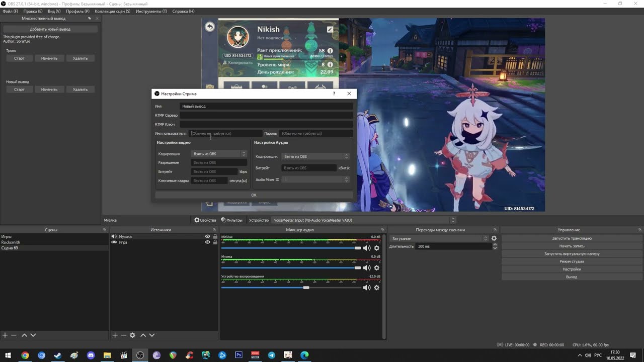644x362 pixels.
Task: Start the Трово output
Action: coord(19,58)
